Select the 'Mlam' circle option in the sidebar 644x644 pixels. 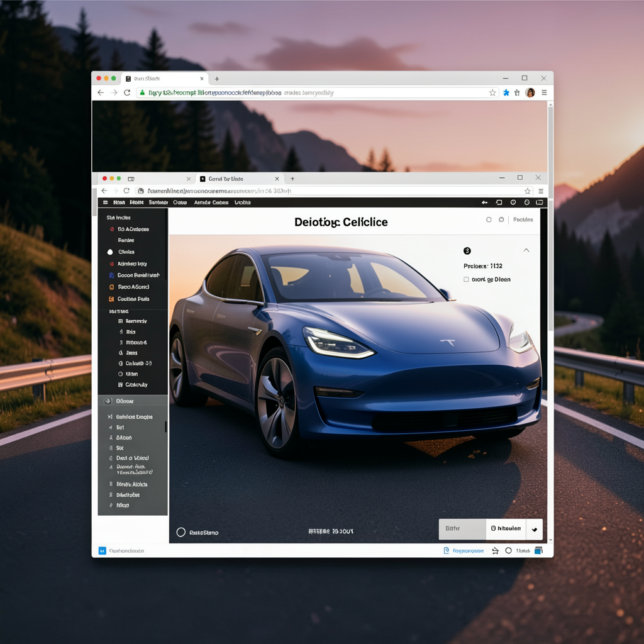click(120, 374)
